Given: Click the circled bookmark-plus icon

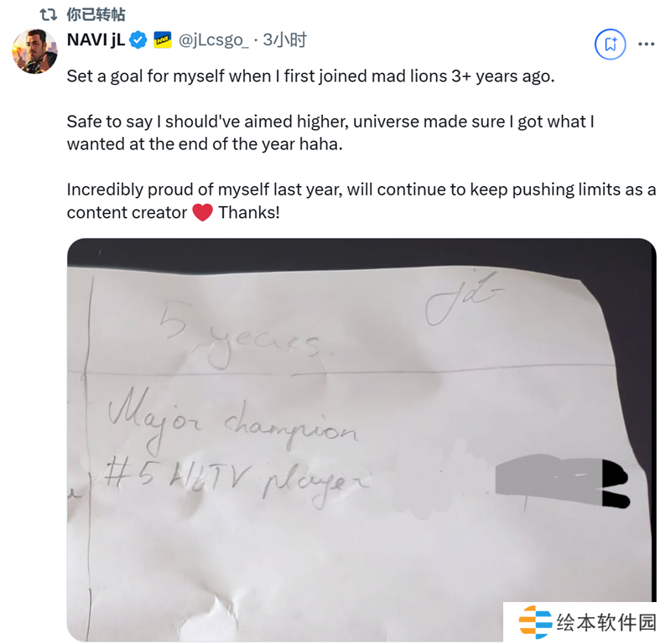Looking at the screenshot, I should [x=611, y=44].
